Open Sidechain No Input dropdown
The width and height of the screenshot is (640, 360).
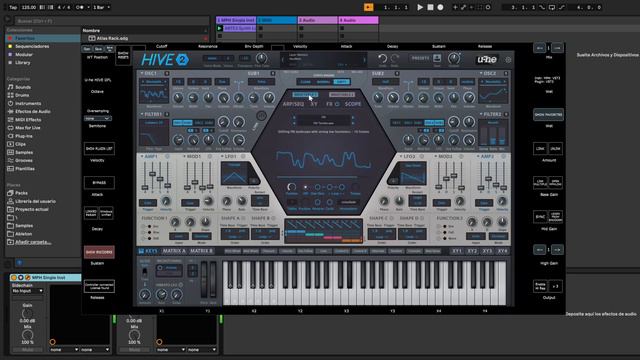click(27, 291)
